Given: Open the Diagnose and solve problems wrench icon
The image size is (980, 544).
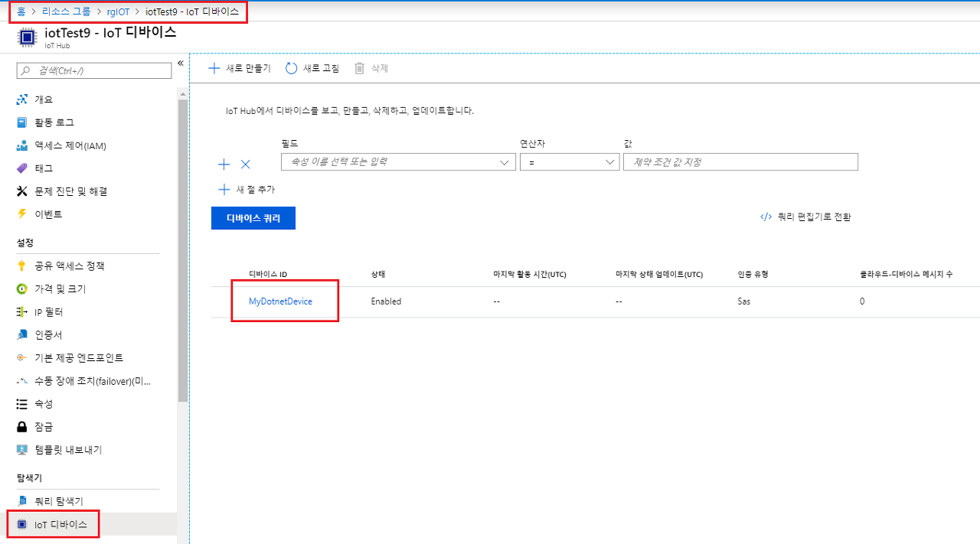Looking at the screenshot, I should (x=22, y=191).
